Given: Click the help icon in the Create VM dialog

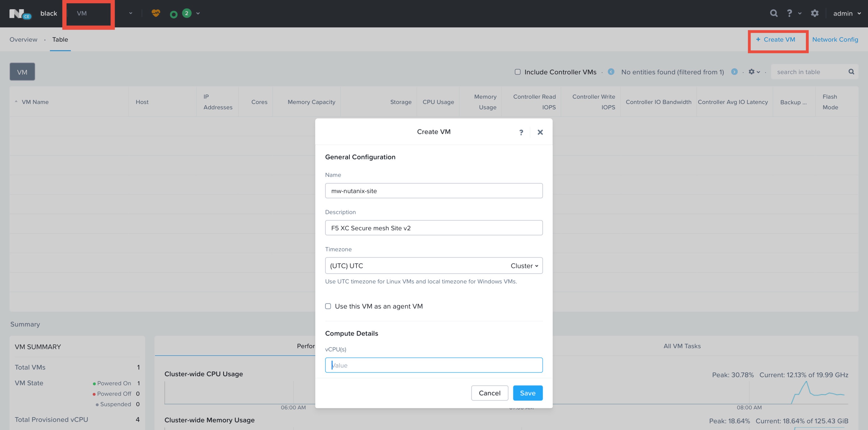Looking at the screenshot, I should [521, 132].
